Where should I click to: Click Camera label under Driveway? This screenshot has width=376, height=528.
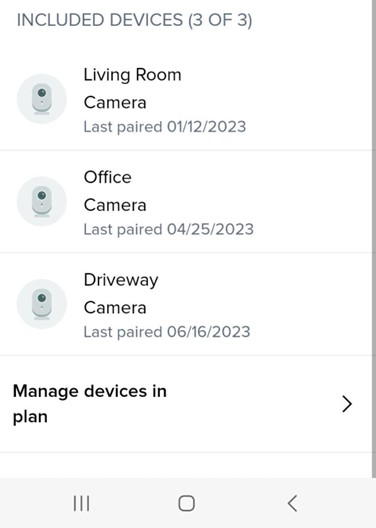115,308
